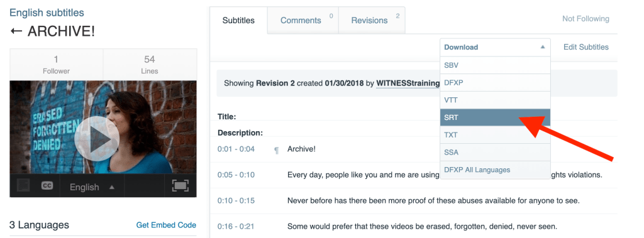Jump to timestamp 0:05 - 0:10

click(x=236, y=175)
